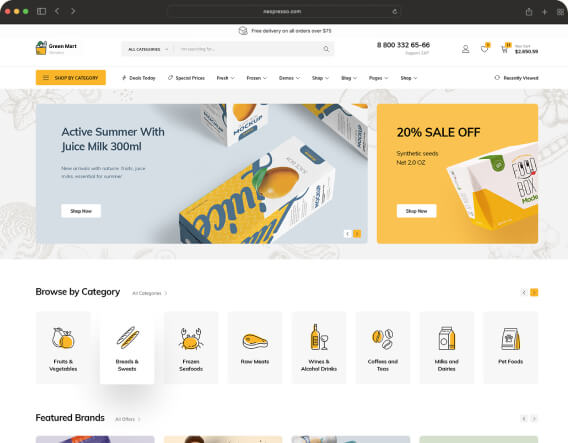
Task: Open the Special Prices menu item
Action: [186, 78]
